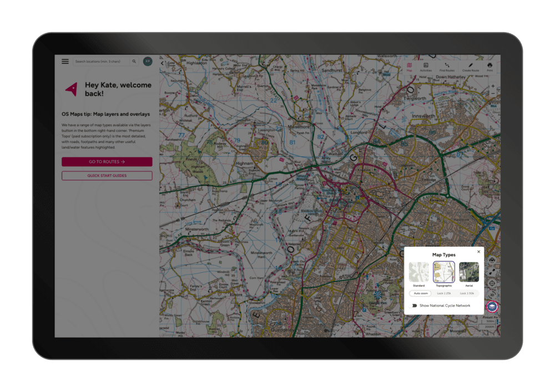Screen dimensions: 555x392
Task: Open the hamburger navigation menu
Action: (x=65, y=62)
